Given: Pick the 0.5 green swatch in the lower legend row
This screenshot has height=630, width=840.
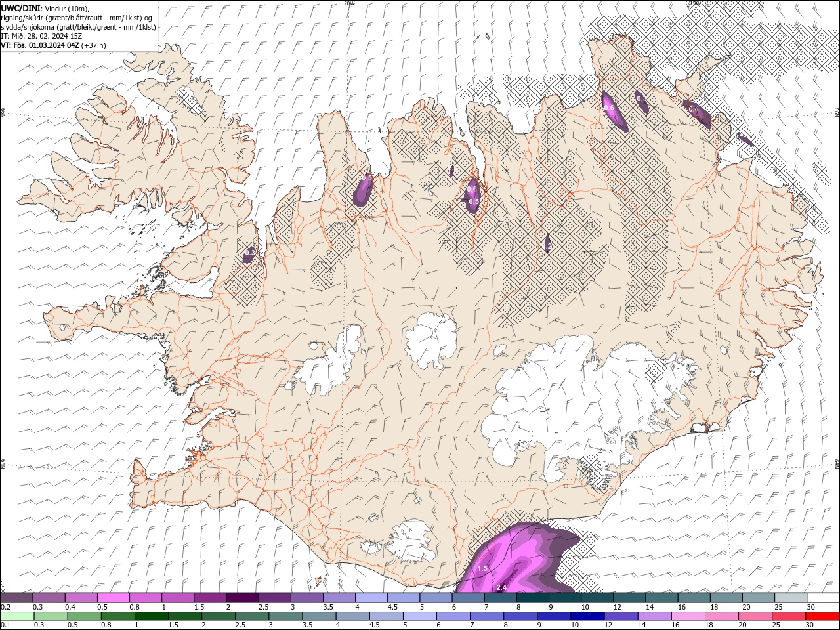Looking at the screenshot, I should coord(84,616).
